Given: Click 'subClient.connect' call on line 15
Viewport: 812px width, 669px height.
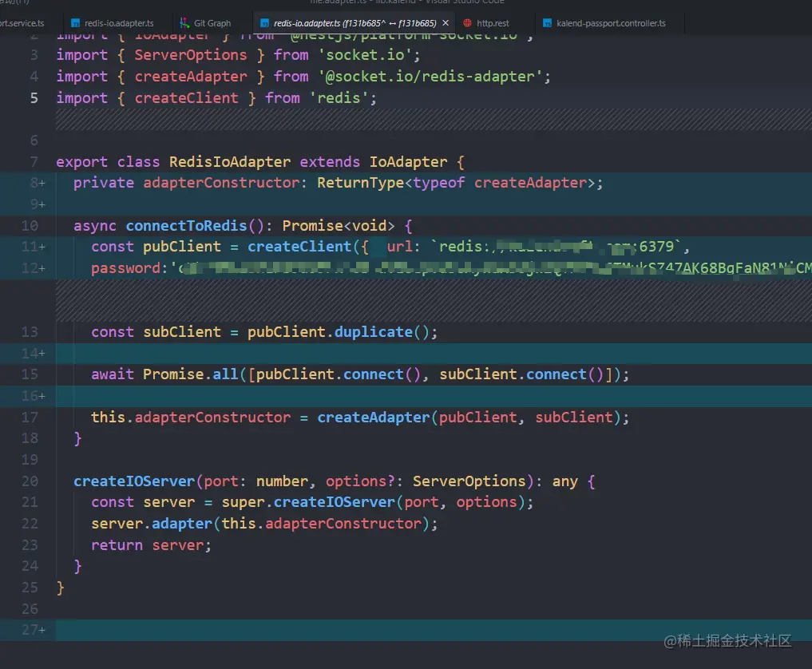Looking at the screenshot, I should point(513,374).
